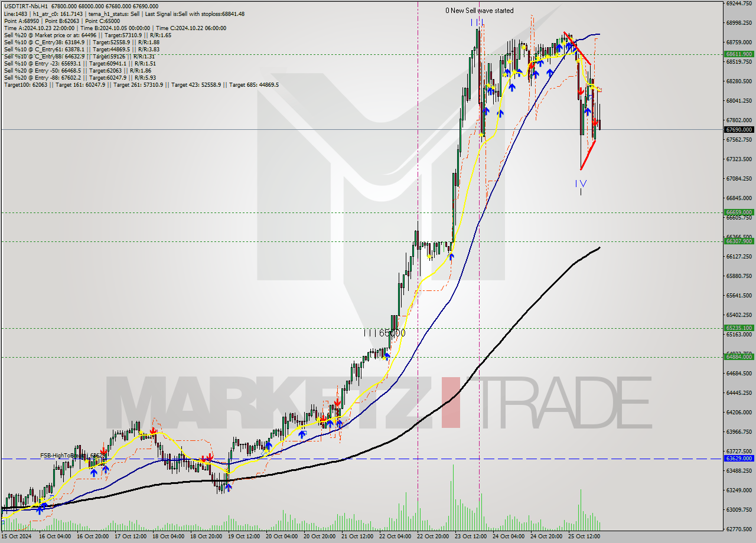Click the '15 Oct 2024' time label
Screen dimensions: 756x543
tap(17, 537)
